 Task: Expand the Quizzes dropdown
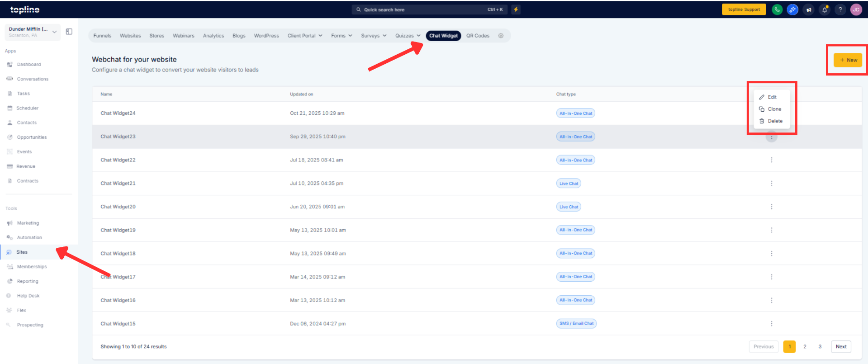408,36
